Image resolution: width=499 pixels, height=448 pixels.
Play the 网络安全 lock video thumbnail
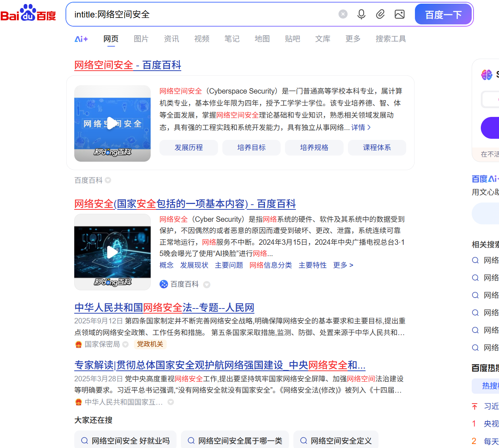point(112,252)
